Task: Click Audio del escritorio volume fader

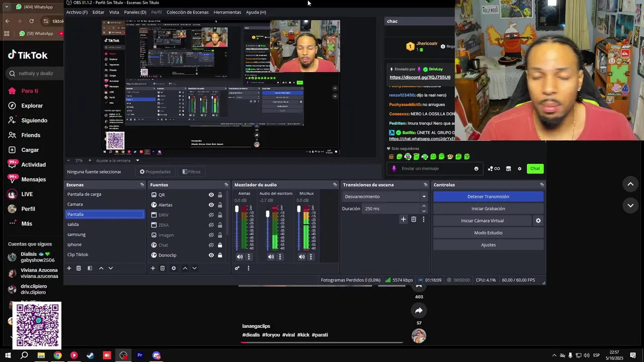Action: point(267,214)
